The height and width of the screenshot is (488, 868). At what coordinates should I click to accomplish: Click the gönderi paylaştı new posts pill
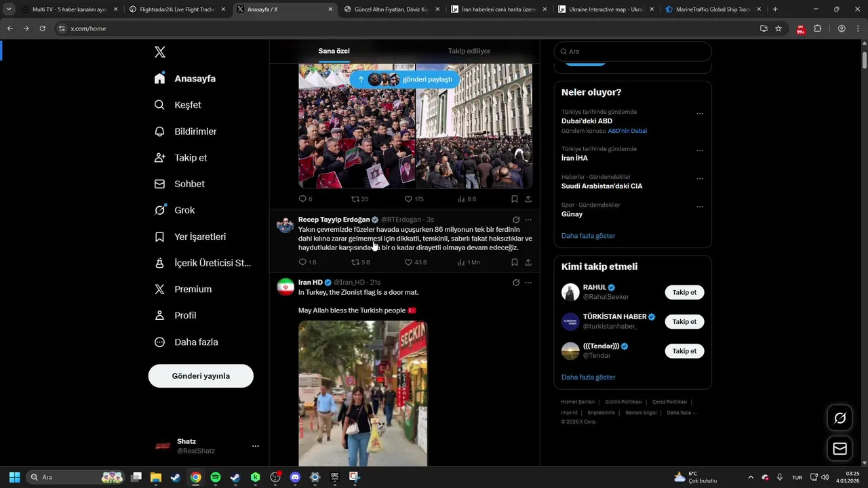pos(405,79)
